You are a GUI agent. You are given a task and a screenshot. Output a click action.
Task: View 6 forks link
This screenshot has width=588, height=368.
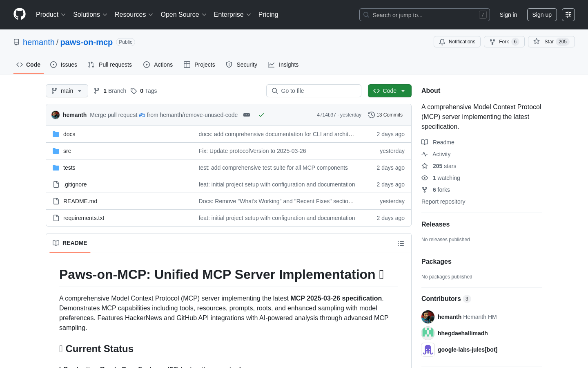coord(436,190)
